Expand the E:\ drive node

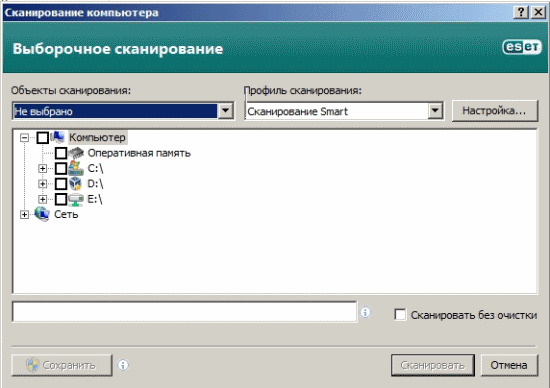[42, 199]
